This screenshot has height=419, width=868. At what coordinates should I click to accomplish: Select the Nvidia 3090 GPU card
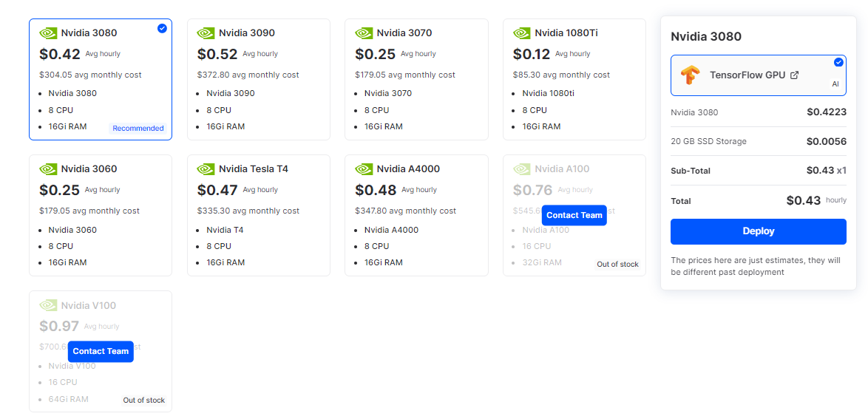(x=259, y=79)
